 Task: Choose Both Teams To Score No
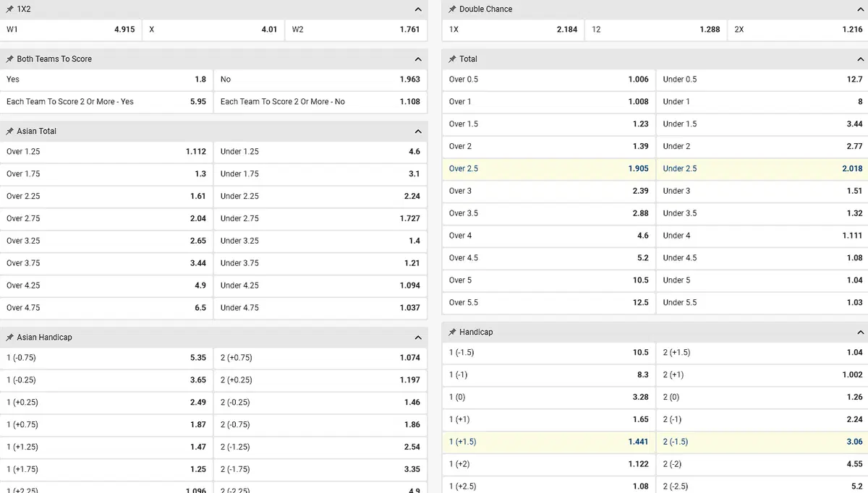point(320,80)
